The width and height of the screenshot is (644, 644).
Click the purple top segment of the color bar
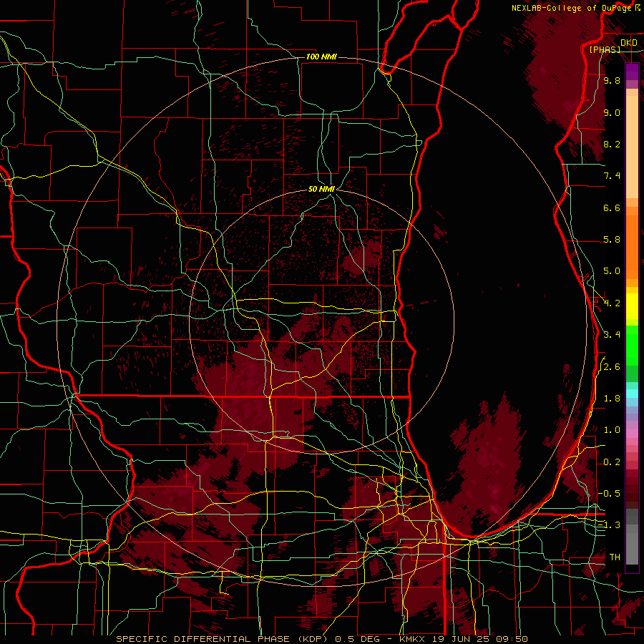point(632,72)
